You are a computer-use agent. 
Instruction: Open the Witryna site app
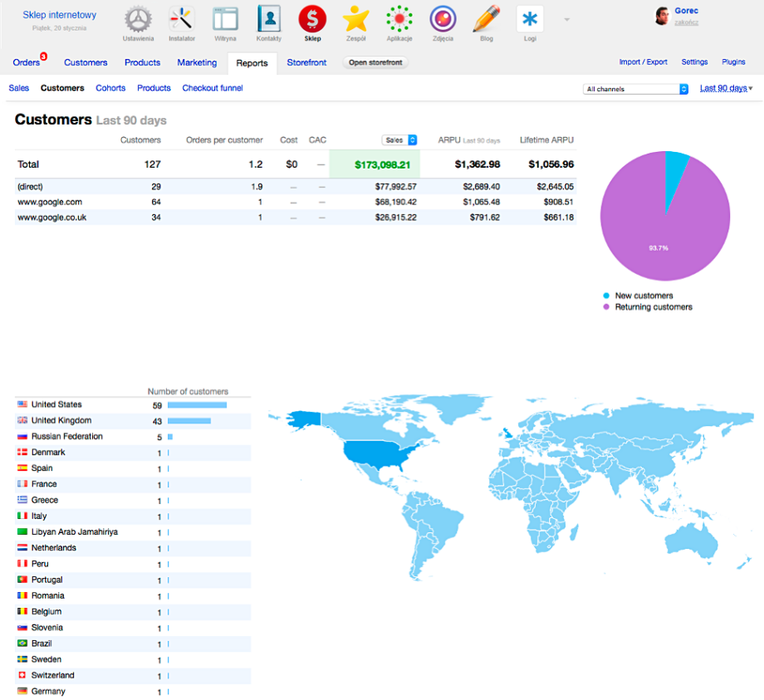pos(225,19)
